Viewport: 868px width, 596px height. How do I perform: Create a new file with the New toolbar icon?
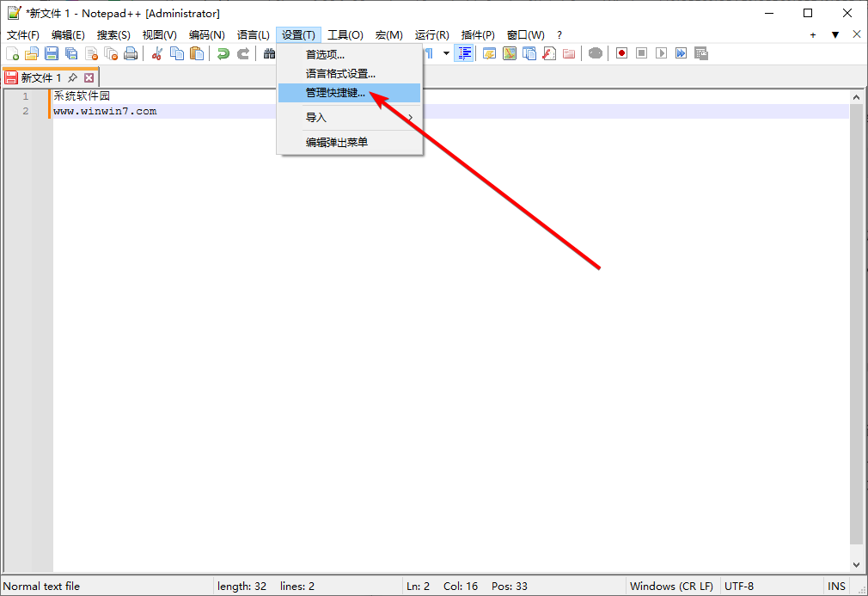pos(12,53)
